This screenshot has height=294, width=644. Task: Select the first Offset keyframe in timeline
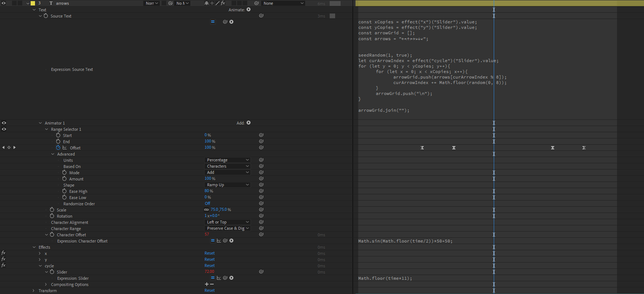(x=422, y=147)
